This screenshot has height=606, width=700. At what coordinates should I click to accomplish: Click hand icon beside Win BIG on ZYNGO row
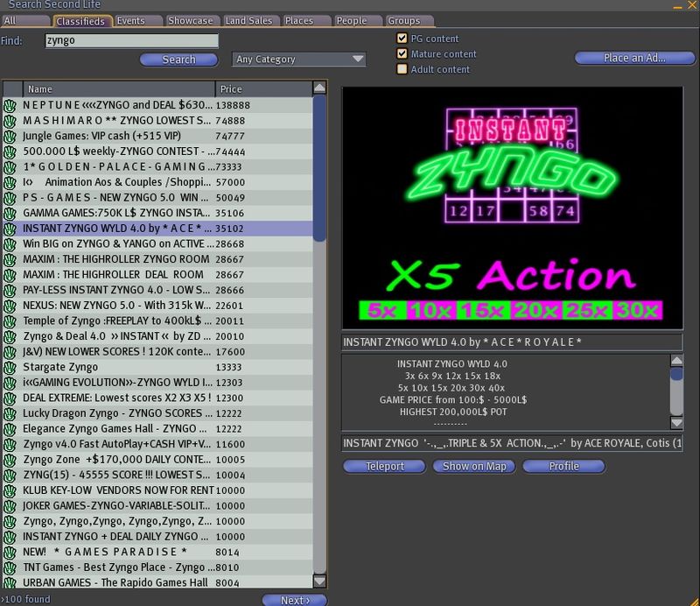[x=10, y=244]
